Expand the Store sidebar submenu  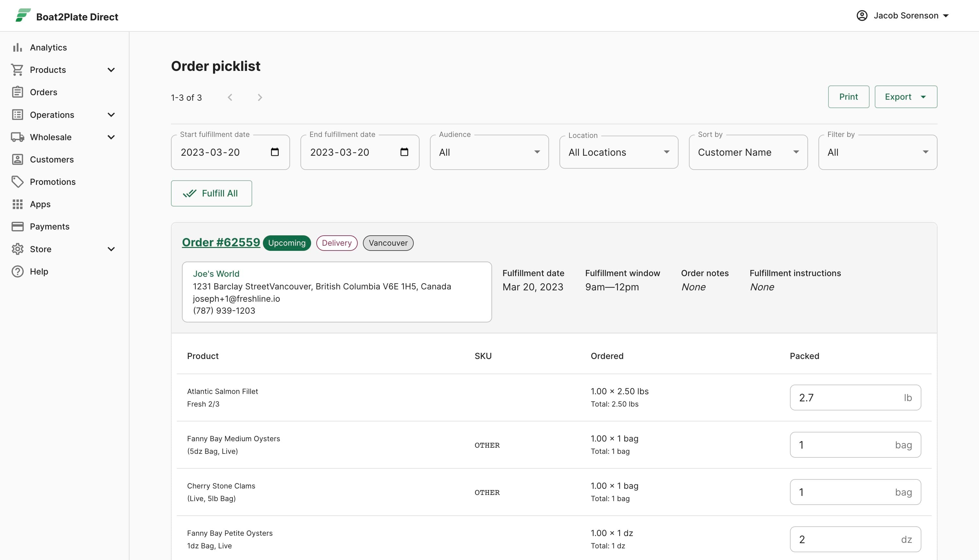tap(111, 249)
